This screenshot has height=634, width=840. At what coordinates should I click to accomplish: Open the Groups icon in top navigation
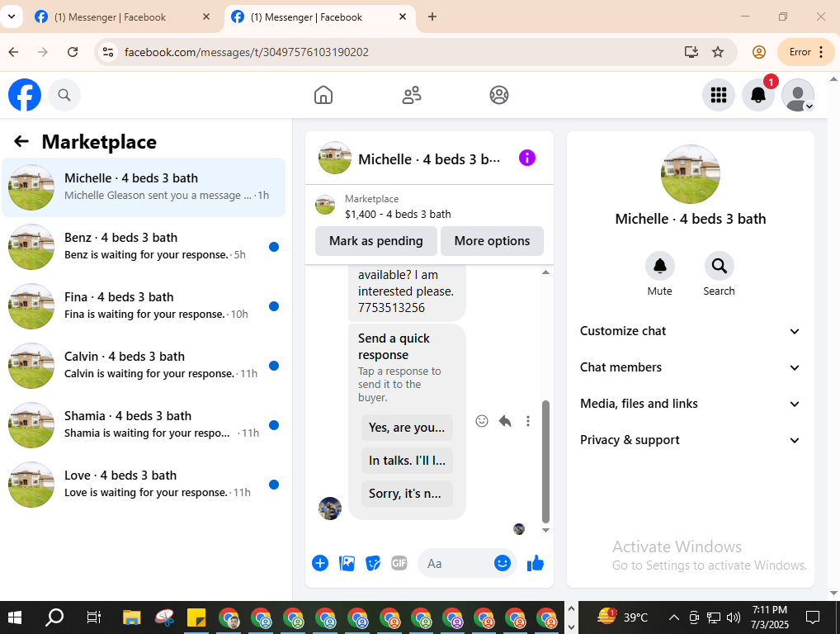tap(498, 95)
